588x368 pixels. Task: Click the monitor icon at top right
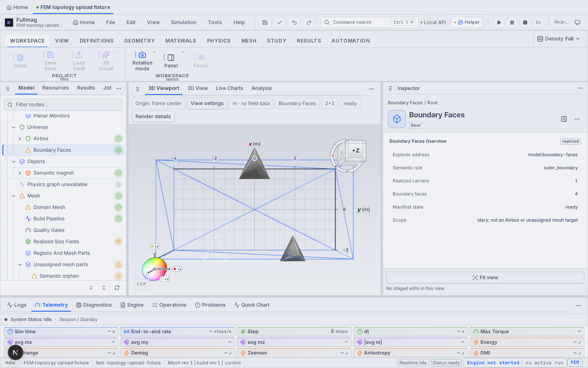point(577,22)
